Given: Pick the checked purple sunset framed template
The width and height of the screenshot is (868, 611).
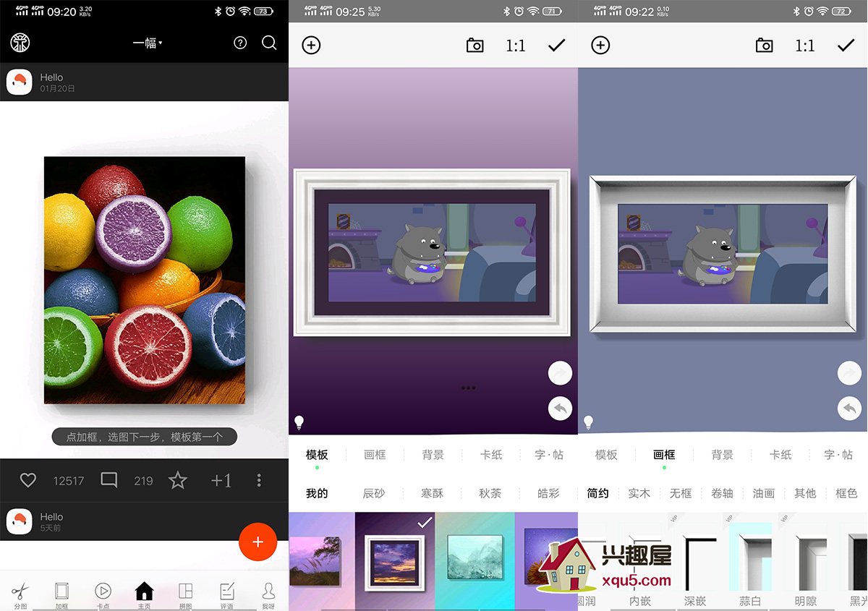Looking at the screenshot, I should pyautogui.click(x=395, y=561).
